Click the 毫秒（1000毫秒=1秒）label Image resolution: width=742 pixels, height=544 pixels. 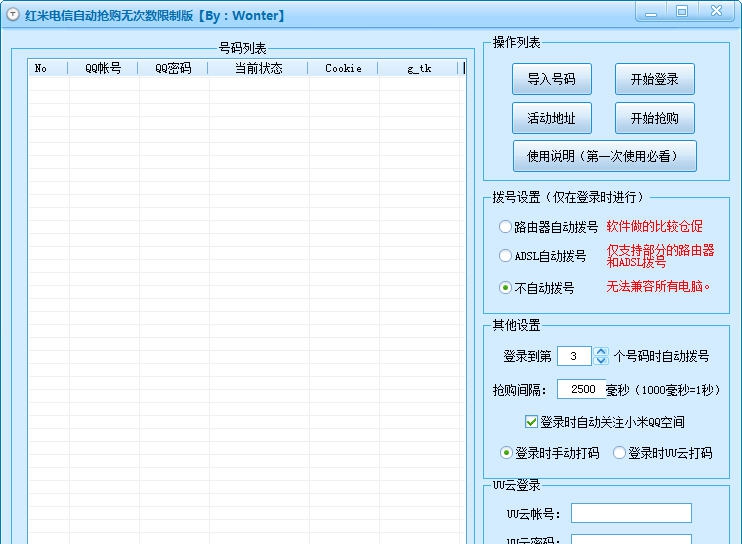(x=663, y=390)
